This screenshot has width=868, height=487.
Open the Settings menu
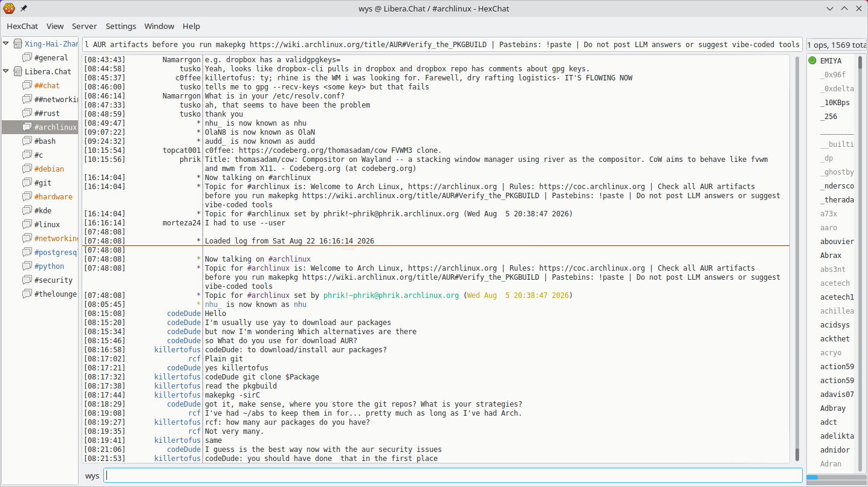121,26
